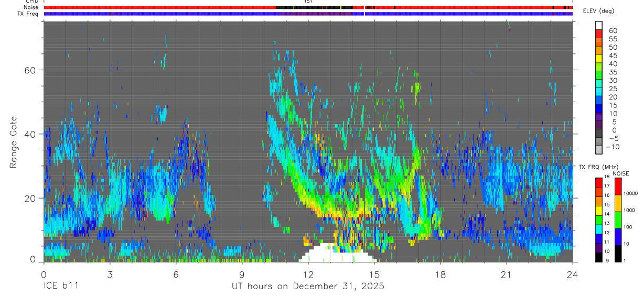This screenshot has width=644, height=297.
Task: Click the Range Gate y-axis title
Action: pyautogui.click(x=13, y=142)
